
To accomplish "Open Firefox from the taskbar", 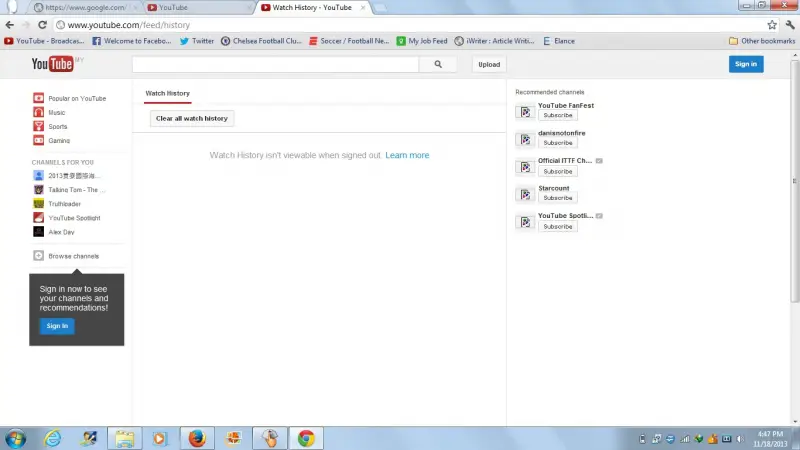I will [197, 438].
